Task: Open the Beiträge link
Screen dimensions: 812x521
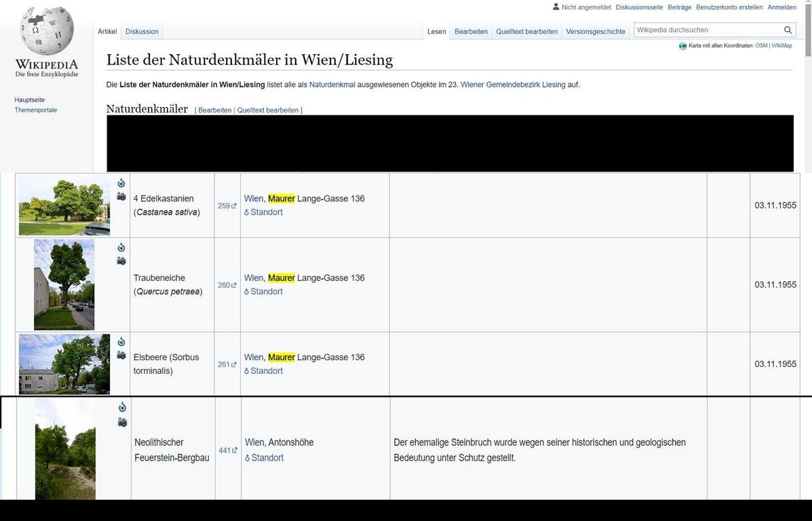Action: click(x=680, y=7)
